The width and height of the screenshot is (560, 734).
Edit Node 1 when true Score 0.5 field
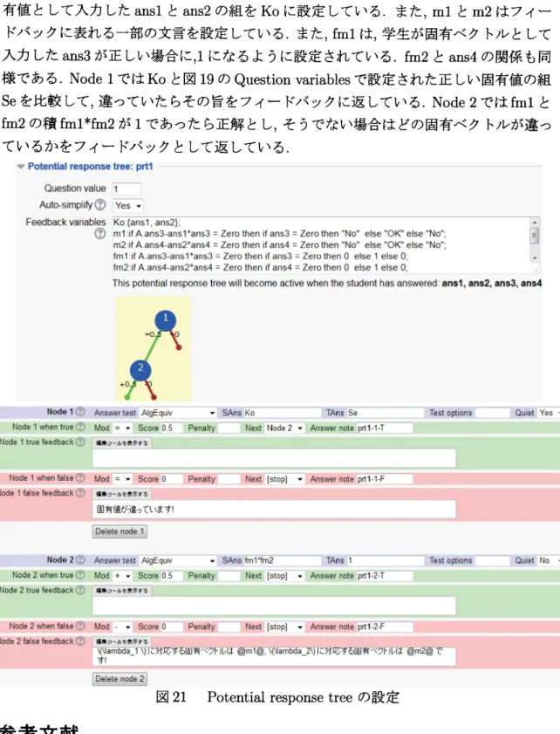tap(171, 428)
